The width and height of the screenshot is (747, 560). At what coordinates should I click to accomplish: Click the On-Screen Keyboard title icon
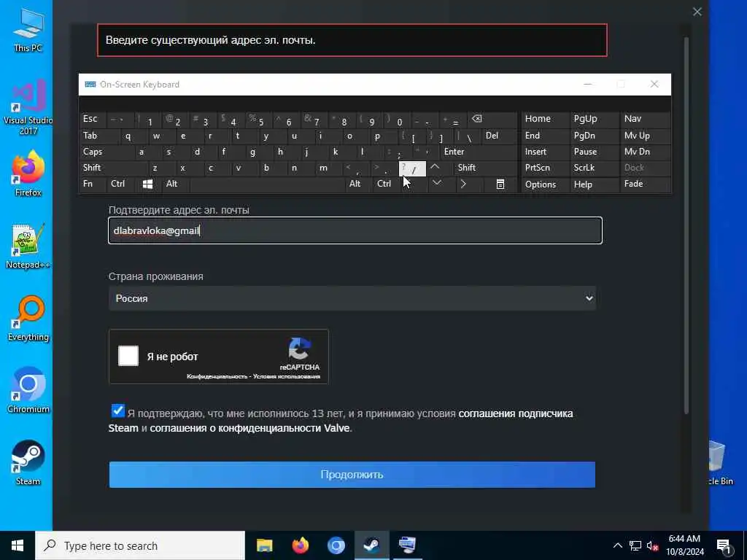click(x=90, y=85)
